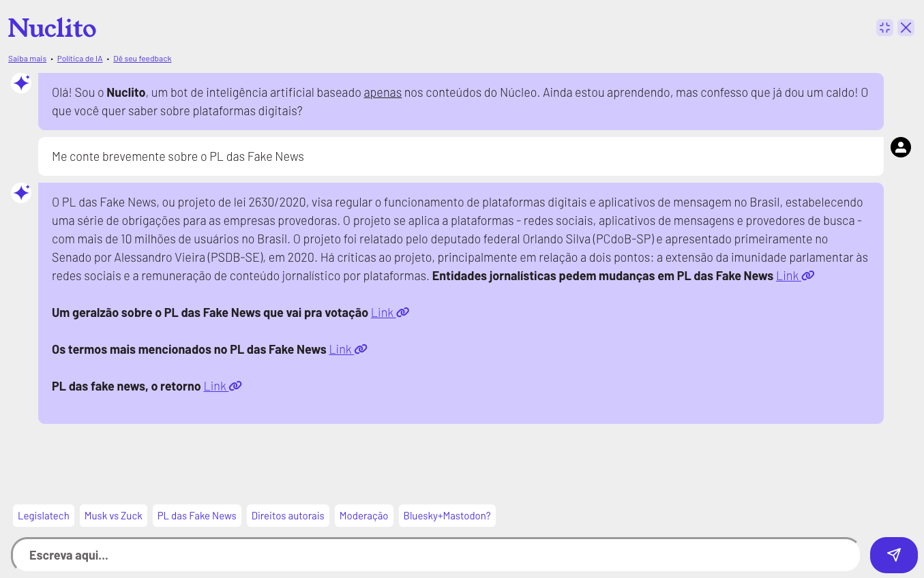
Task: Click the title Os termos mais mencionados
Action: tap(189, 350)
